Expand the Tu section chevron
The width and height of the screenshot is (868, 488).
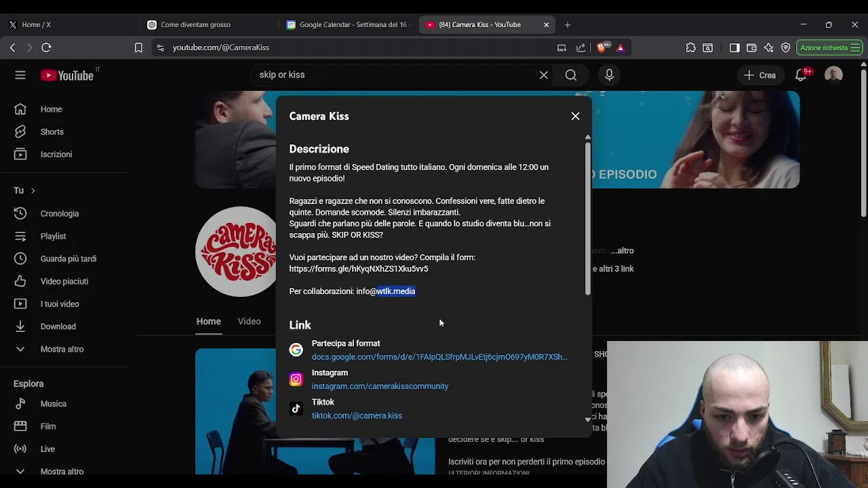pyautogui.click(x=33, y=190)
